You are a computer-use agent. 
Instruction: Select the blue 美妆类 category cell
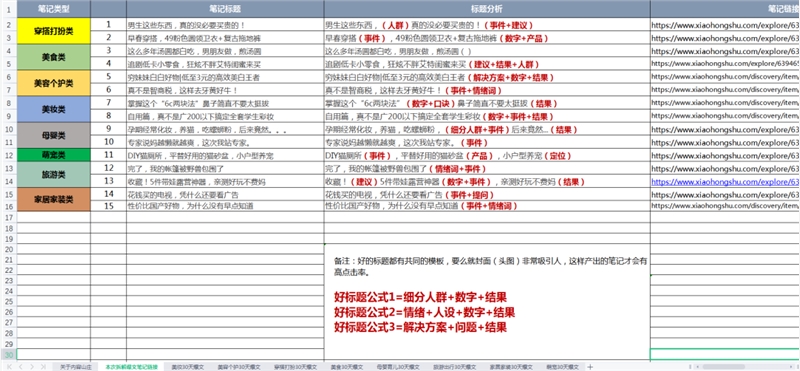54,109
